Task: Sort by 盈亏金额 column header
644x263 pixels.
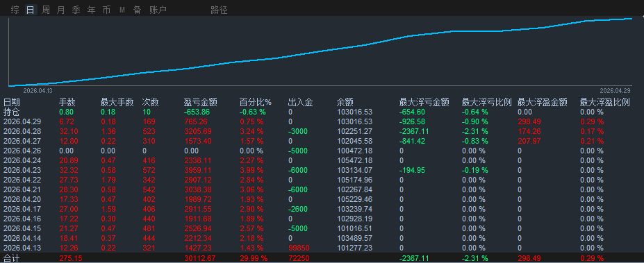Action: click(x=201, y=102)
